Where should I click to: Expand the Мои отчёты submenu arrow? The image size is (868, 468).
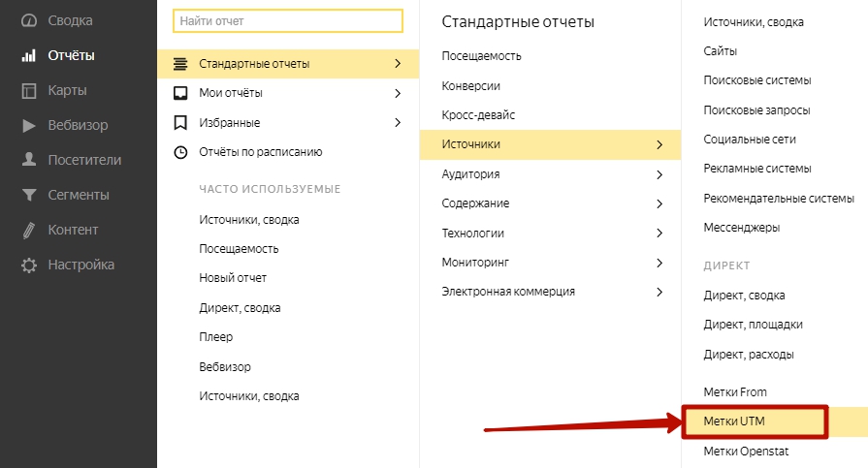click(x=398, y=93)
